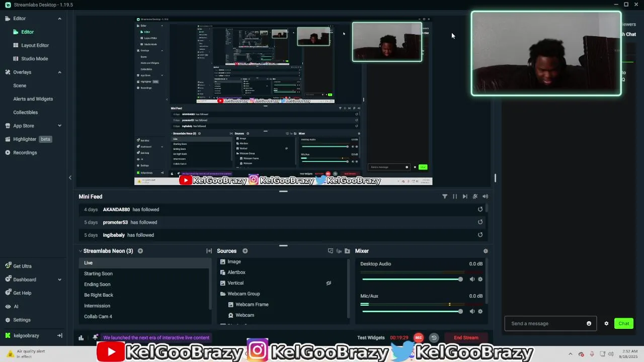Click the REC recording button
The height and width of the screenshot is (362, 644).
(418, 338)
